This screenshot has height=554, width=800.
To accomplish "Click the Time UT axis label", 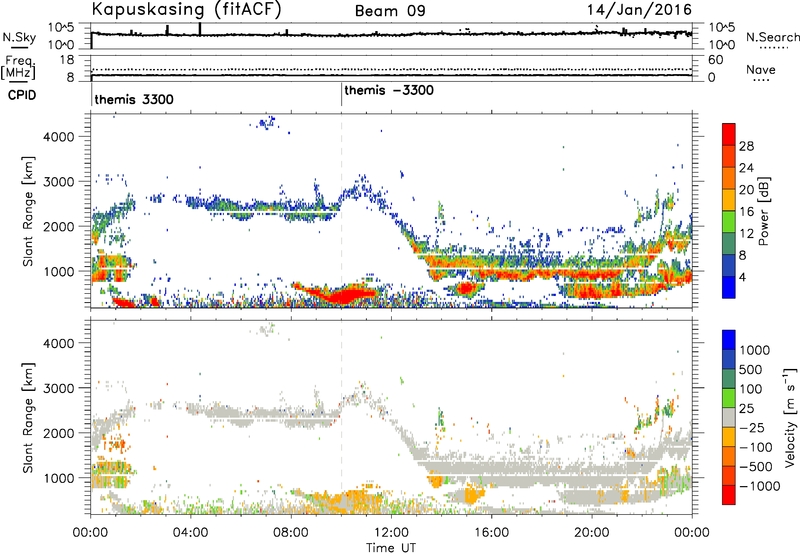I will pos(391,548).
